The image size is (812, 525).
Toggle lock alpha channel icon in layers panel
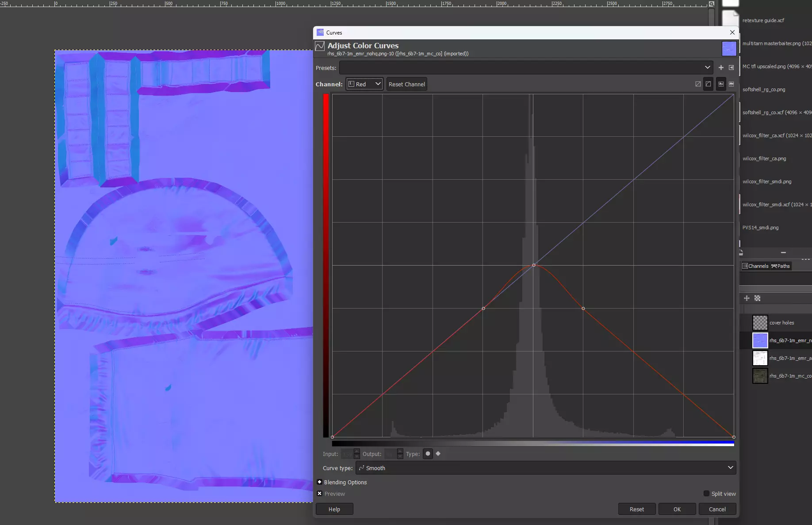tap(757, 298)
